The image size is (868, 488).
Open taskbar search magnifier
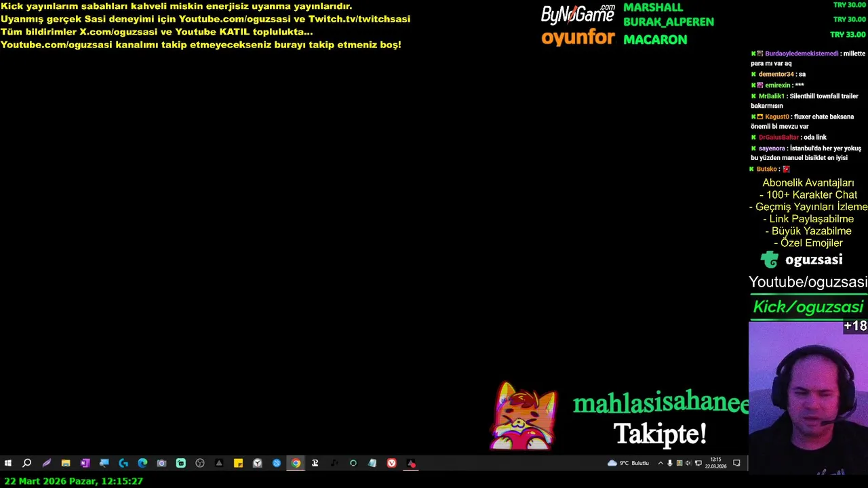(x=26, y=463)
